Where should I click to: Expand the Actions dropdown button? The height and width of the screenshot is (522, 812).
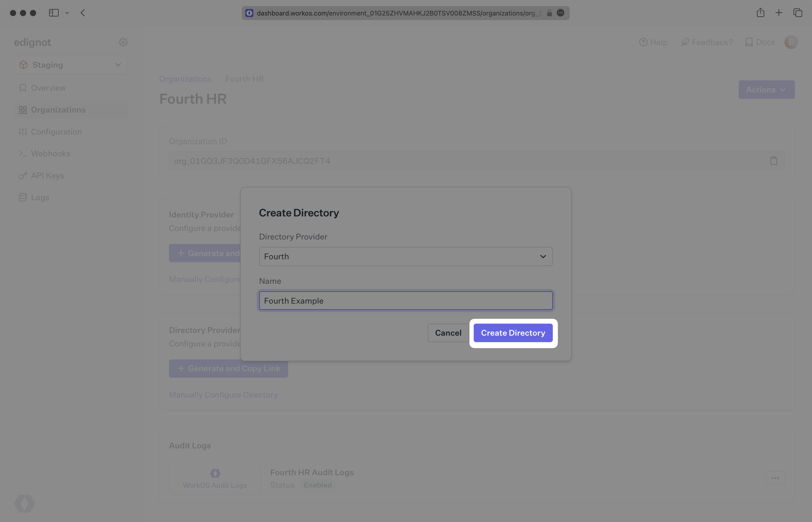[766, 89]
